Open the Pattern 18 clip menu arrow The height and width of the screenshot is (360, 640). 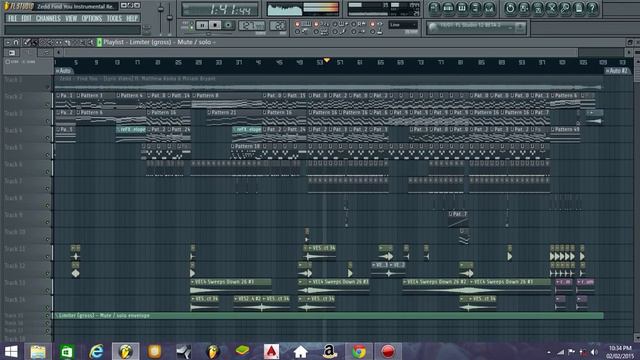tap(233, 146)
